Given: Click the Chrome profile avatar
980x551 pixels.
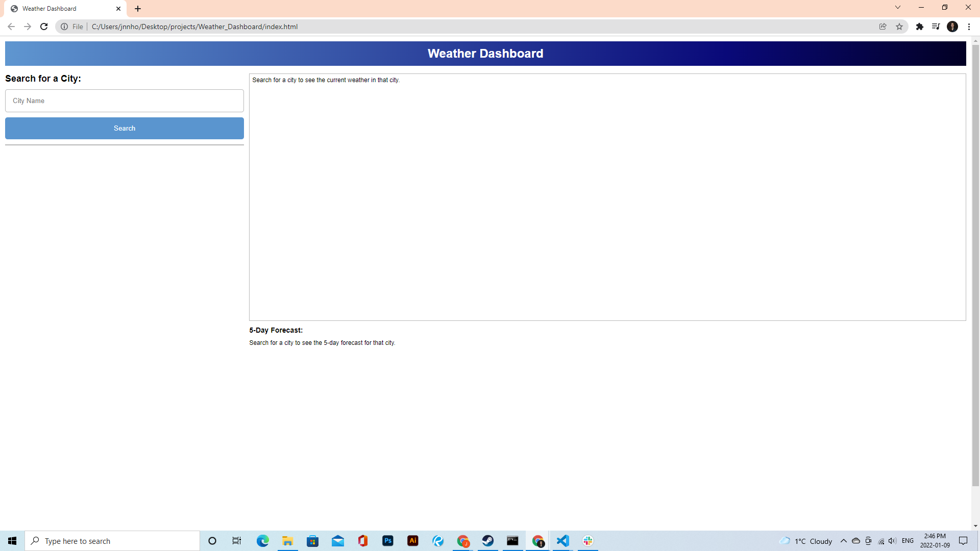Looking at the screenshot, I should (952, 27).
